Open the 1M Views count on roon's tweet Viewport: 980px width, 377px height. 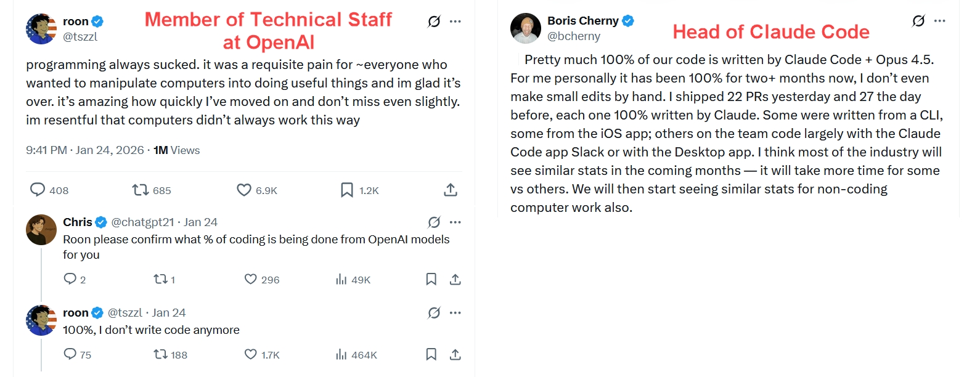tap(177, 150)
